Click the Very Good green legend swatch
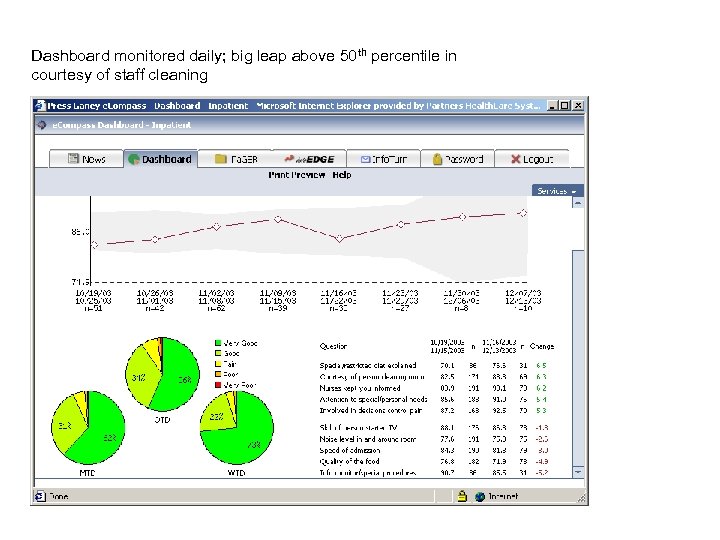The width and height of the screenshot is (720, 540). (218, 343)
